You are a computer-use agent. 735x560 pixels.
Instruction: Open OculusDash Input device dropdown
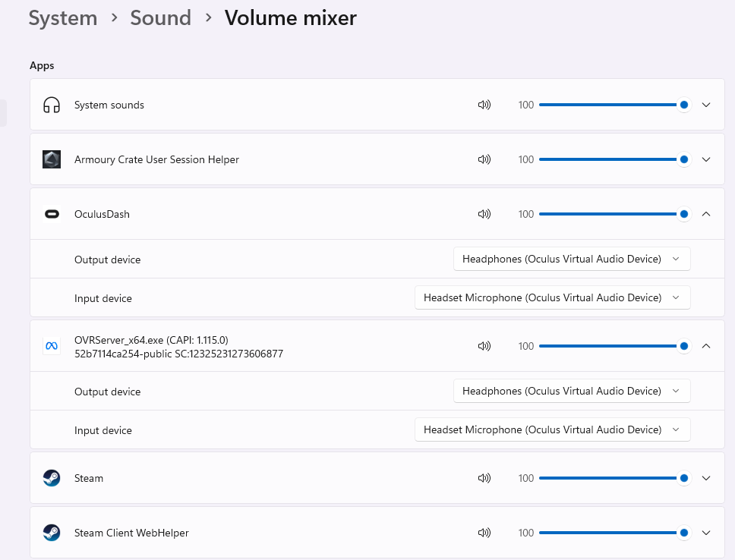click(553, 297)
